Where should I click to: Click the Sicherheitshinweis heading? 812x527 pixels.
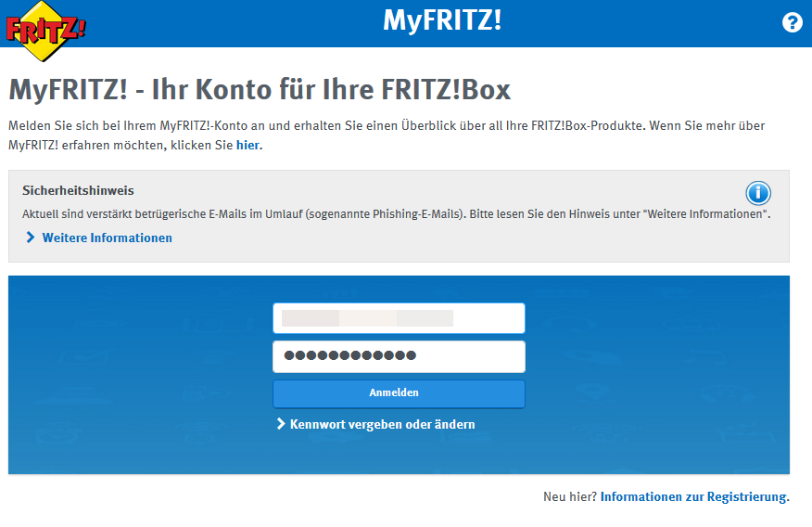pyautogui.click(x=78, y=191)
